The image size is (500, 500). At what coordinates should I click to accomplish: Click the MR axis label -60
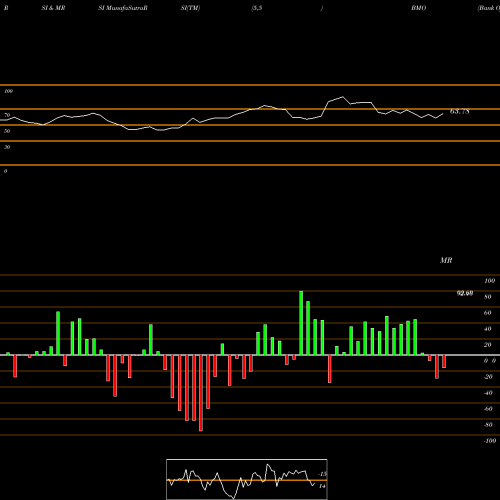(488, 409)
